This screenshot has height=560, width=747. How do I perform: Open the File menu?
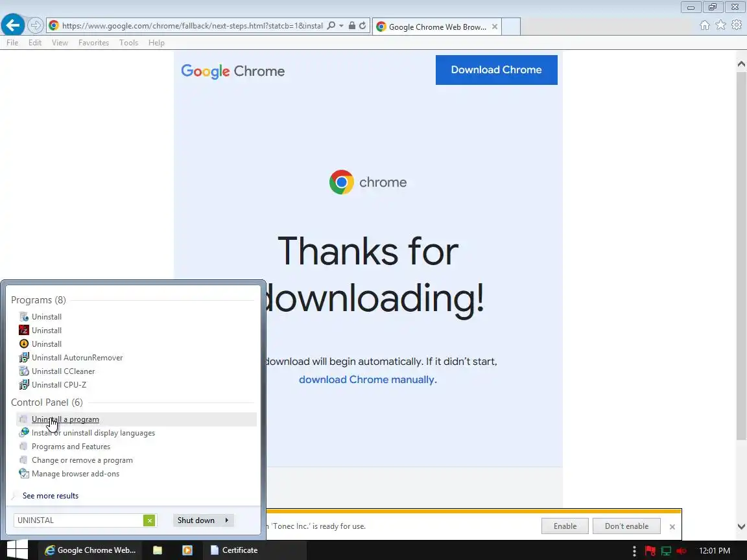[x=12, y=43]
